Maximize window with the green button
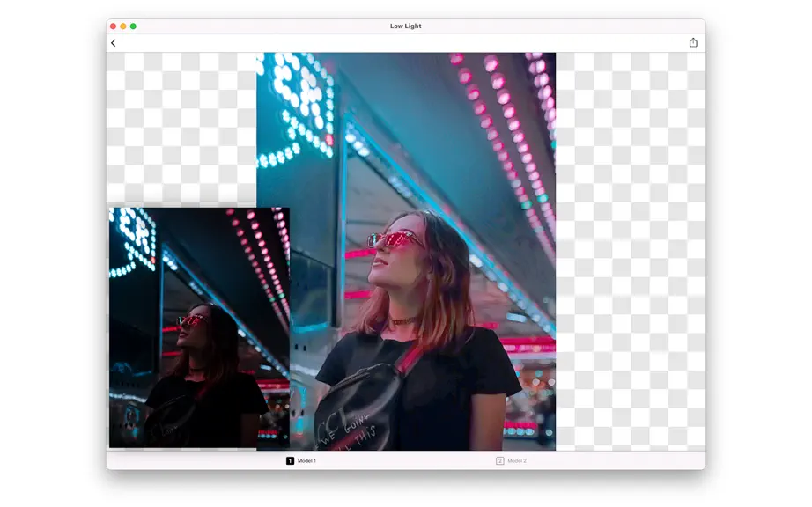812x507 pixels. 133,26
